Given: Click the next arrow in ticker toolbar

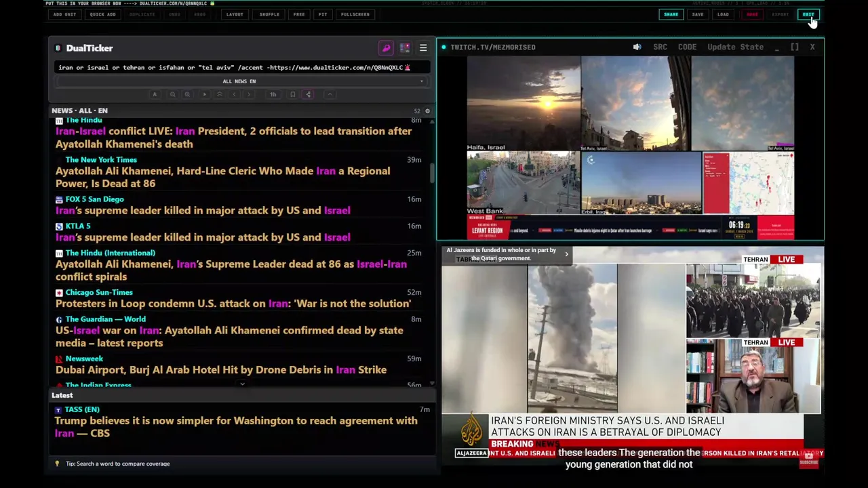Looking at the screenshot, I should pyautogui.click(x=249, y=94).
